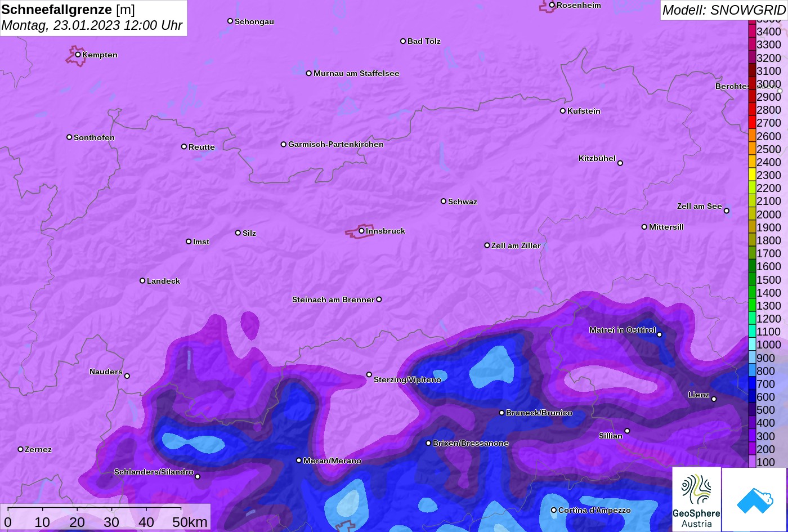Click the Imst label

tap(201, 242)
